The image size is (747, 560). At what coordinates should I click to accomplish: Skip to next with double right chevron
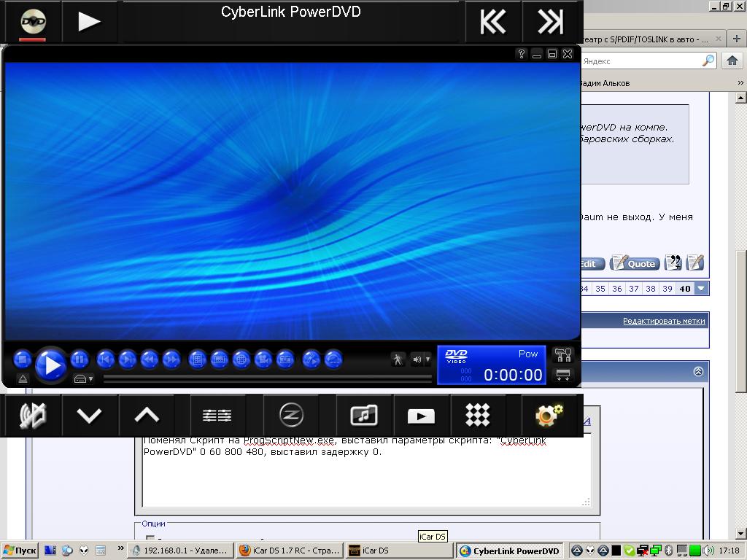[550, 22]
